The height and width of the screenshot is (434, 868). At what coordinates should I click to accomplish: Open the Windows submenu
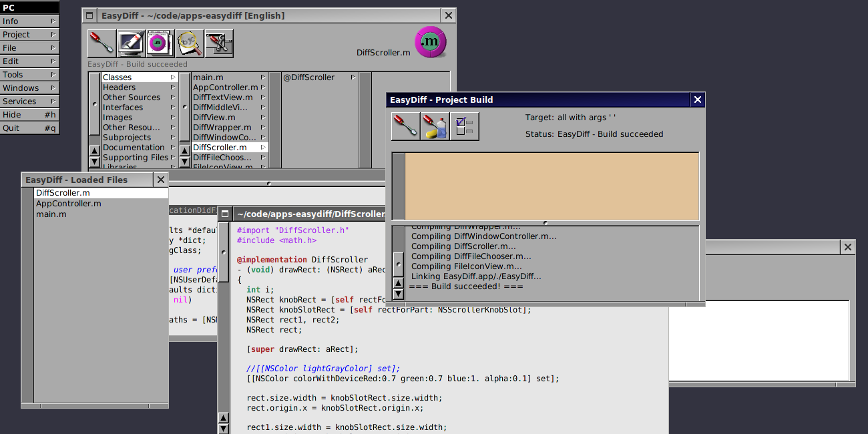(29, 88)
